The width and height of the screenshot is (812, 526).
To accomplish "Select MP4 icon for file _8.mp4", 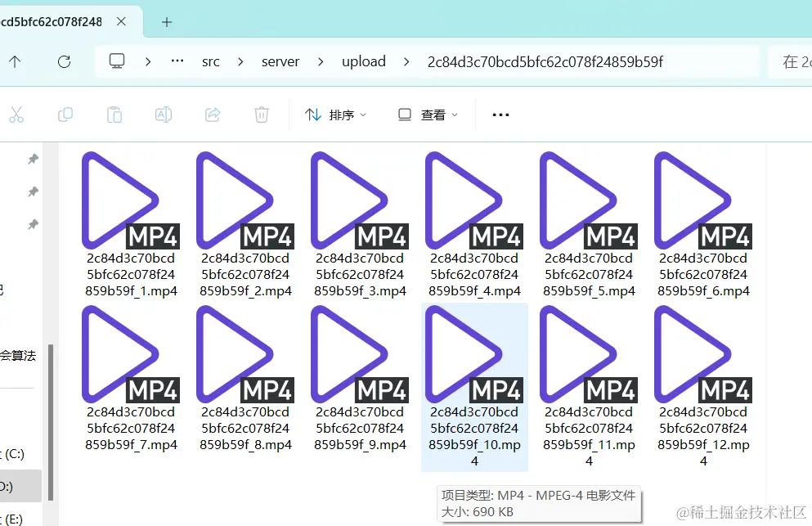I will 245,354.
